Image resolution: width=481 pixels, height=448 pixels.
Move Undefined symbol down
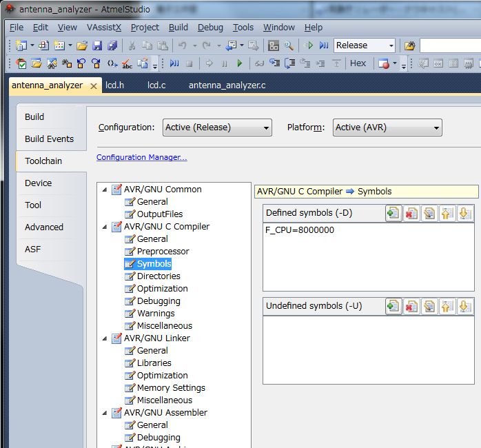(465, 306)
